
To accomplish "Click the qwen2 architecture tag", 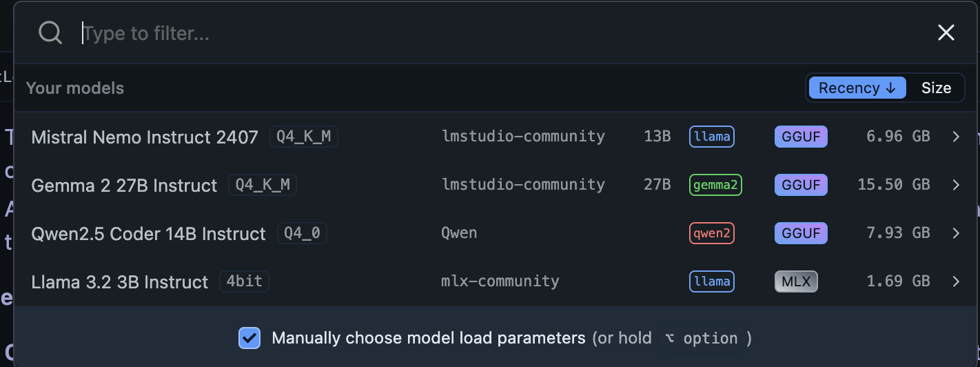I will point(712,233).
